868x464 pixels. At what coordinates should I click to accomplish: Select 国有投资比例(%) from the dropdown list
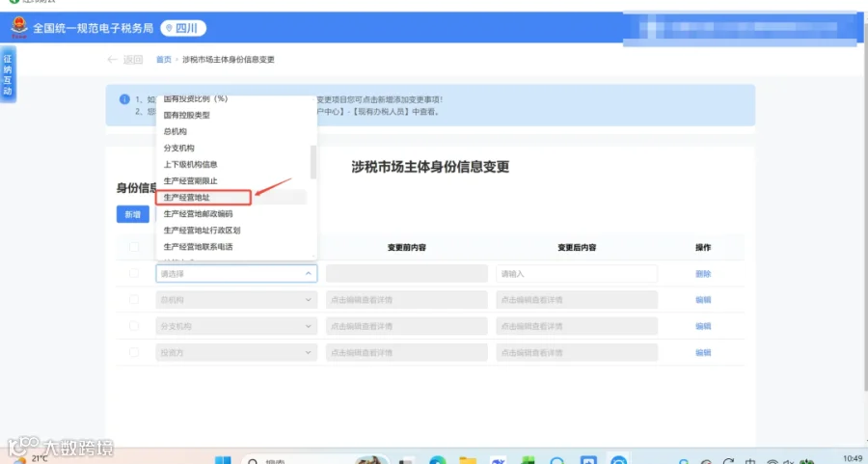tap(196, 98)
